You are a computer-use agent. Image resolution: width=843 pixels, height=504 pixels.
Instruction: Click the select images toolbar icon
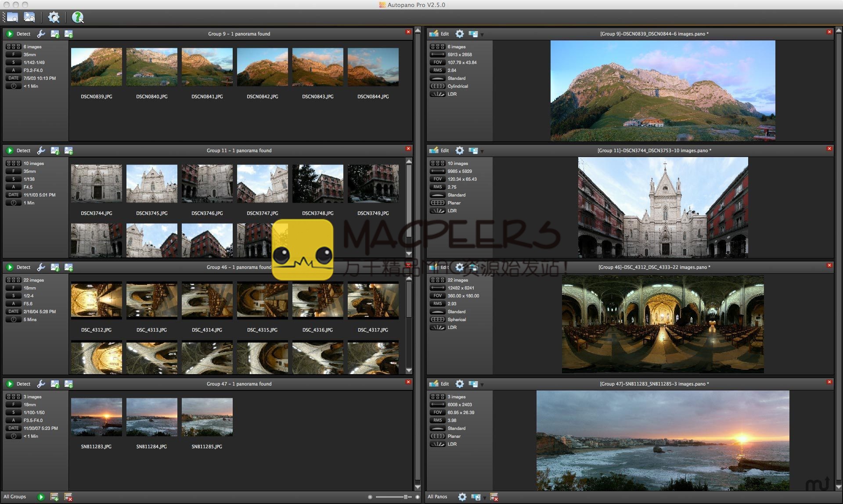tap(29, 17)
